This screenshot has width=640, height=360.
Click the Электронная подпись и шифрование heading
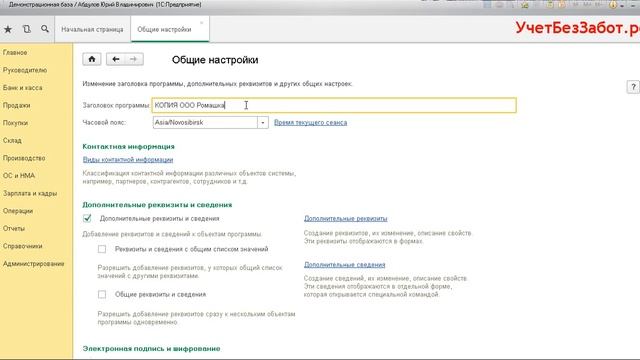click(151, 349)
